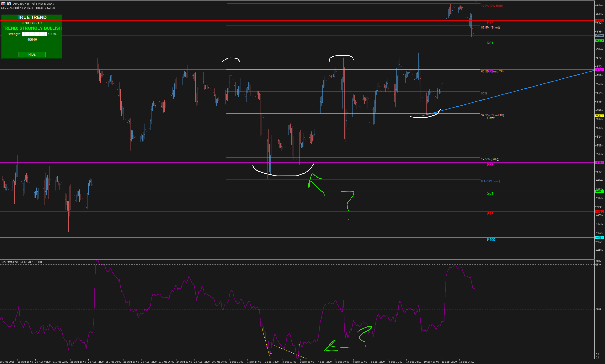Click the chart shift triangle marker
The width and height of the screenshot is (605, 364).
click(476, 1)
